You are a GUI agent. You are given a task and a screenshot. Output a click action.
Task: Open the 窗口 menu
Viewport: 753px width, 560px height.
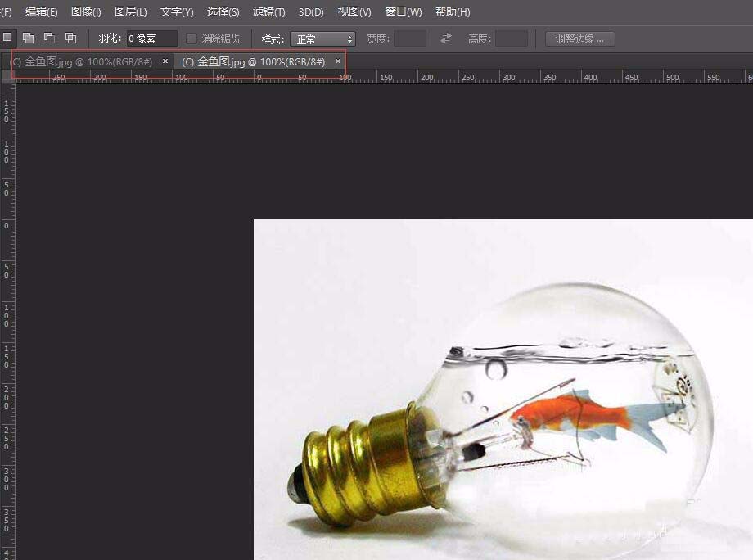pyautogui.click(x=402, y=11)
